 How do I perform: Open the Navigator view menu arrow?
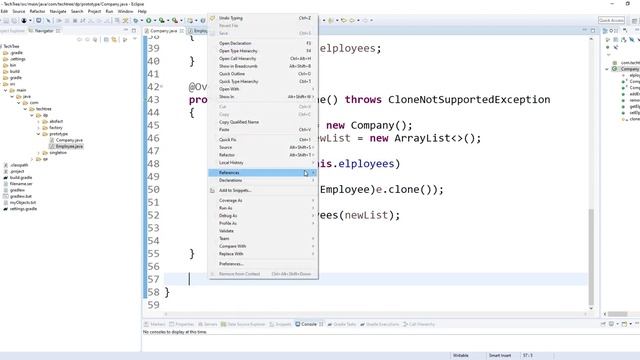pyautogui.click(x=135, y=40)
